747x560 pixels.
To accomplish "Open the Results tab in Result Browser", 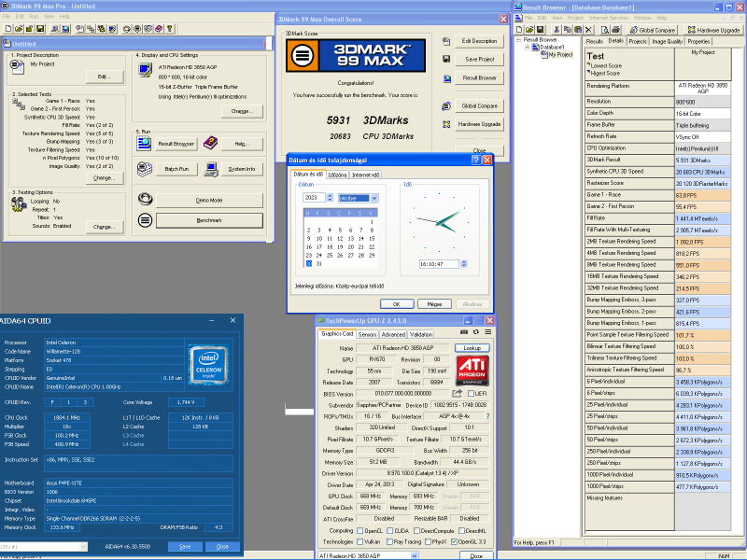I will (595, 42).
